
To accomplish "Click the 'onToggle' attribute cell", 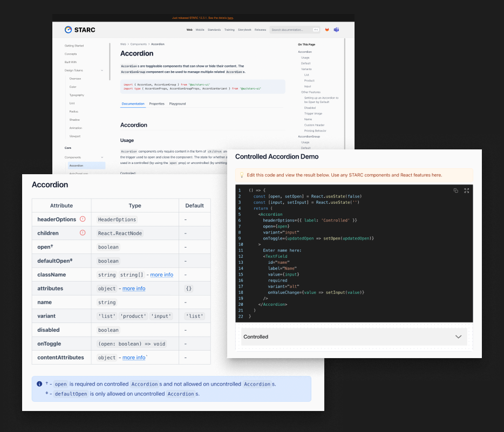I will (62, 344).
